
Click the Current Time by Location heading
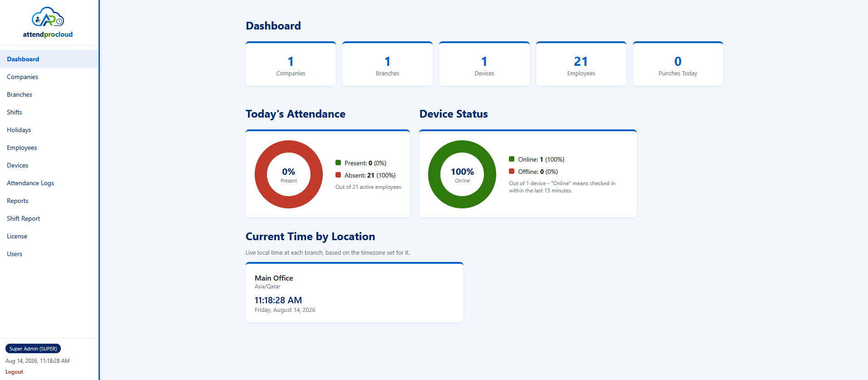tap(311, 237)
